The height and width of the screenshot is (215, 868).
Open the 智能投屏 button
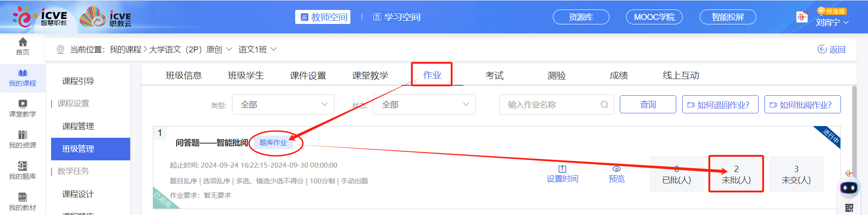tap(728, 17)
